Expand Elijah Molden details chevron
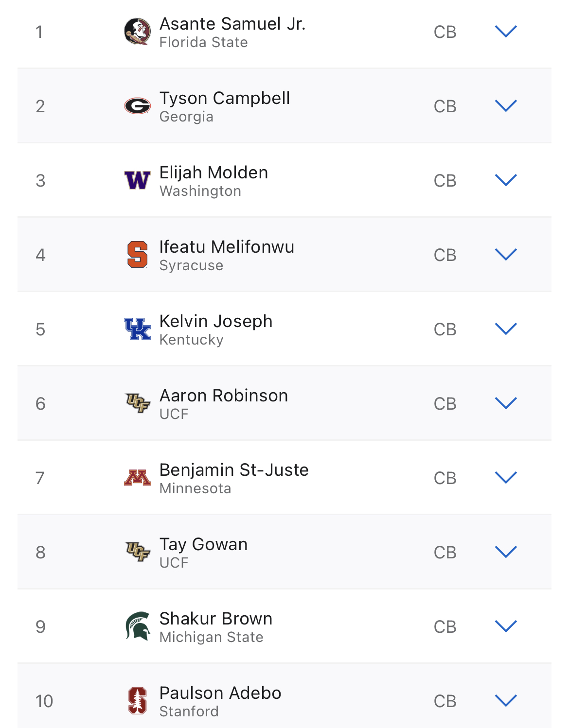 point(506,180)
